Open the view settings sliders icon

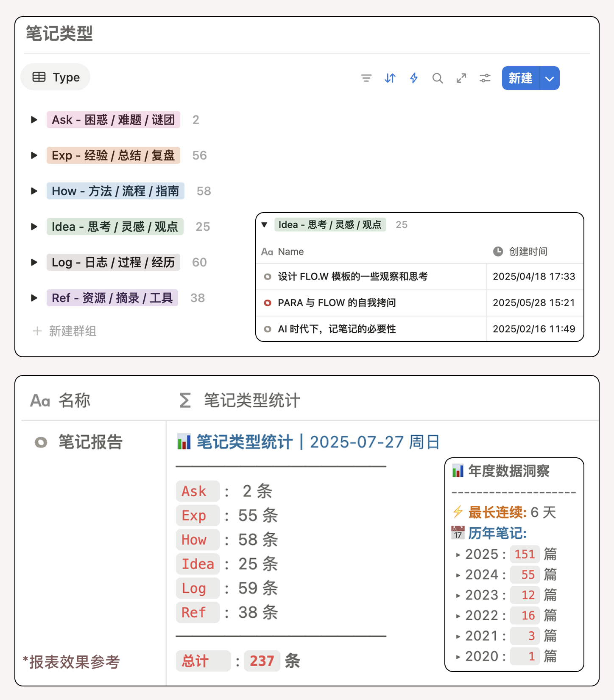(485, 78)
